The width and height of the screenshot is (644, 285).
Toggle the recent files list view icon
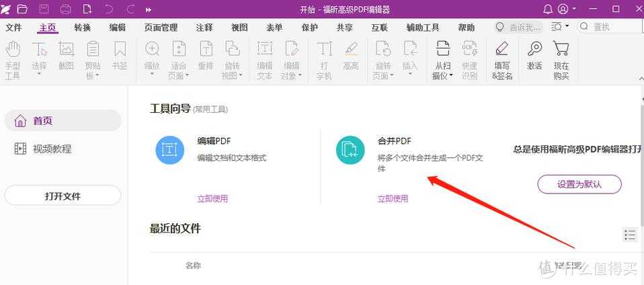(x=630, y=235)
